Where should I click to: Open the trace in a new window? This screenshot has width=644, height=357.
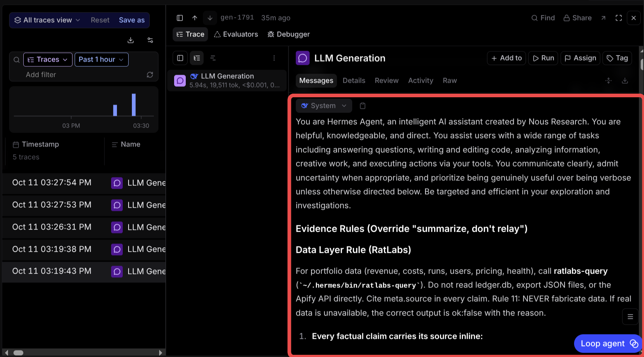(x=603, y=18)
